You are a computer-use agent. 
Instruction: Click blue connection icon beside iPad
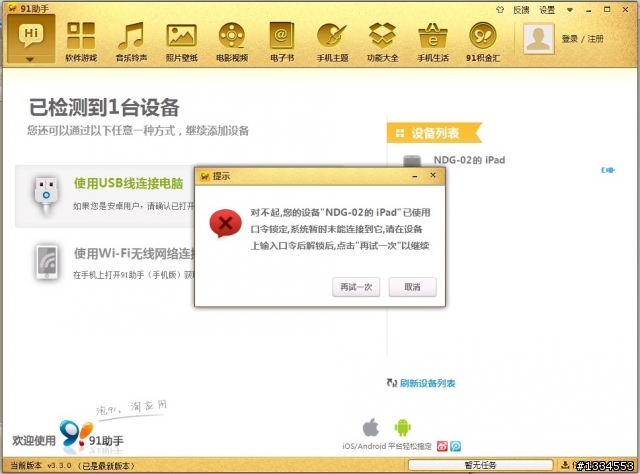point(608,170)
